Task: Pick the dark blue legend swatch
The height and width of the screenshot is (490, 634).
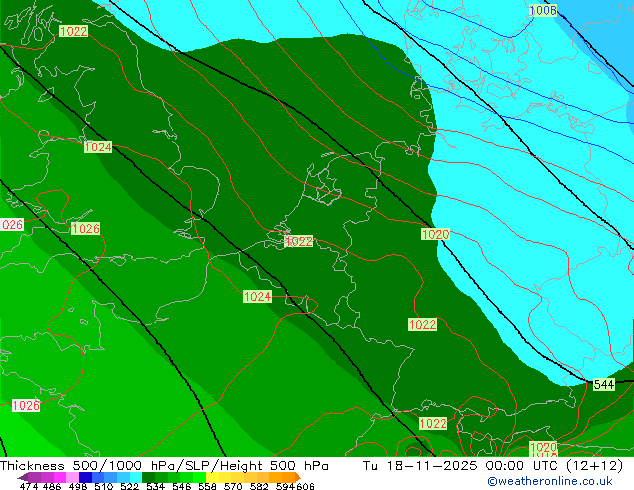Action: pos(85,477)
